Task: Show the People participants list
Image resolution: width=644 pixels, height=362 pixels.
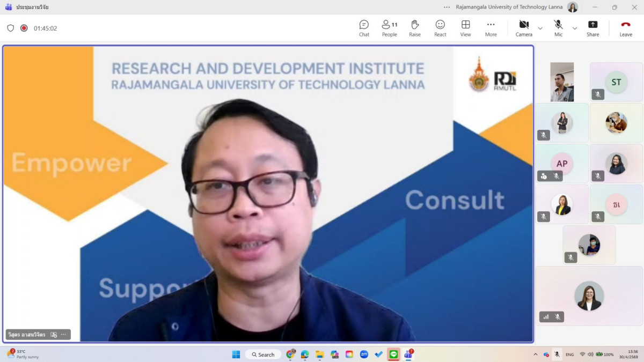Action: click(389, 28)
